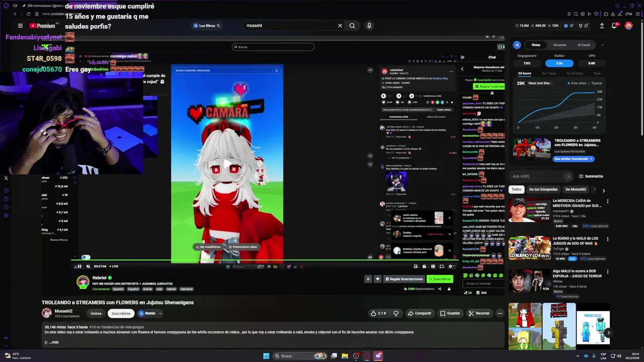Click Regala Suscripciones in stream
This screenshot has width=644, height=362.
coord(404,279)
